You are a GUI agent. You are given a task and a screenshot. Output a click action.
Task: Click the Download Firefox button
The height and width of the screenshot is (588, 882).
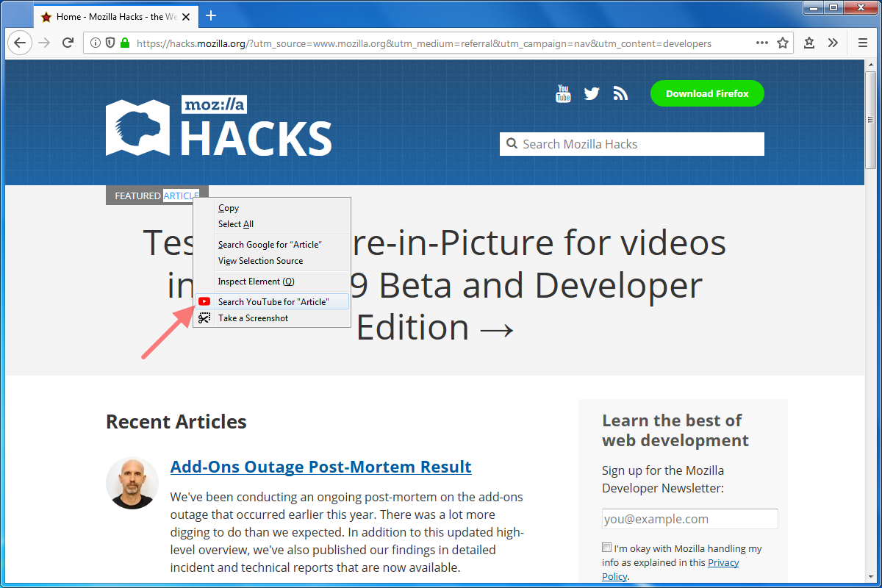(707, 93)
